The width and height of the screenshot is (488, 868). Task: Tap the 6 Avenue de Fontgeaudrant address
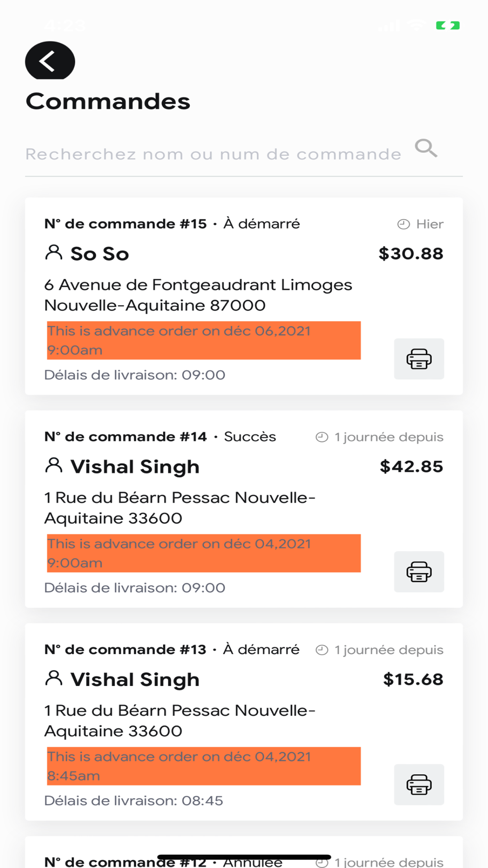(x=198, y=295)
